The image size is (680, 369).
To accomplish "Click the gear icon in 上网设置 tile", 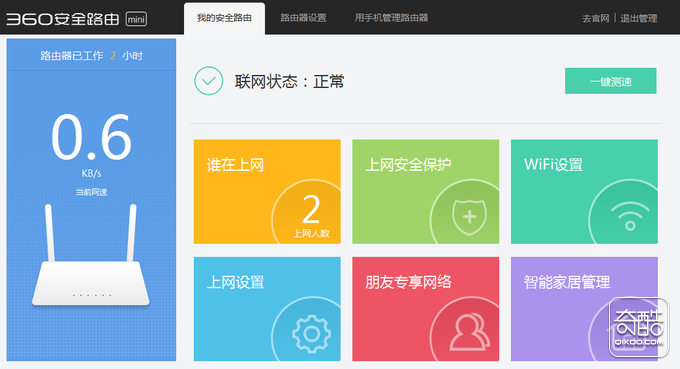I will [311, 333].
